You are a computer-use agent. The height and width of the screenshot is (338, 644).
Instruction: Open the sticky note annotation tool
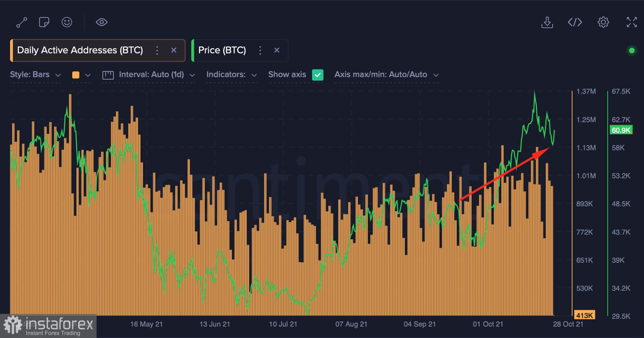pyautogui.click(x=45, y=22)
